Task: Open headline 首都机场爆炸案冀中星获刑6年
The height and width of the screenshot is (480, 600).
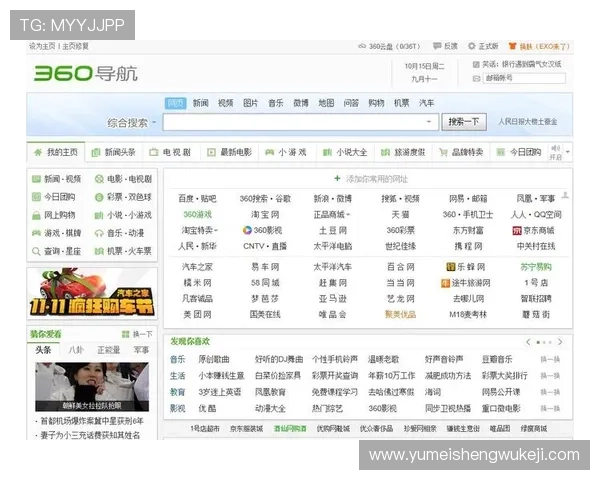Action: pos(92,421)
